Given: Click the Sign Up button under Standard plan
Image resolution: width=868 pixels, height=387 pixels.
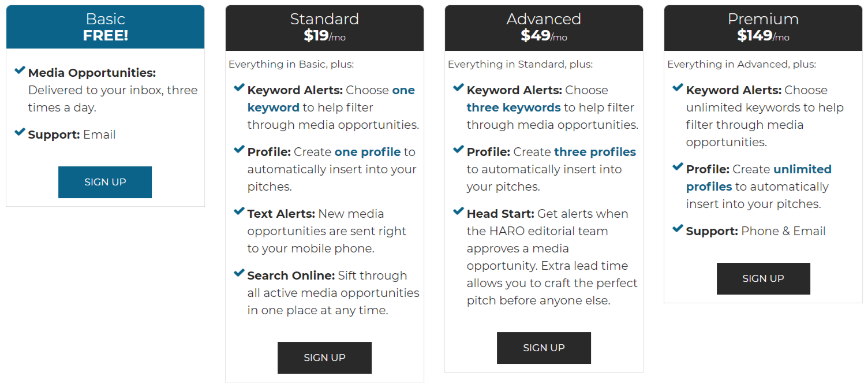Looking at the screenshot, I should coord(324,358).
